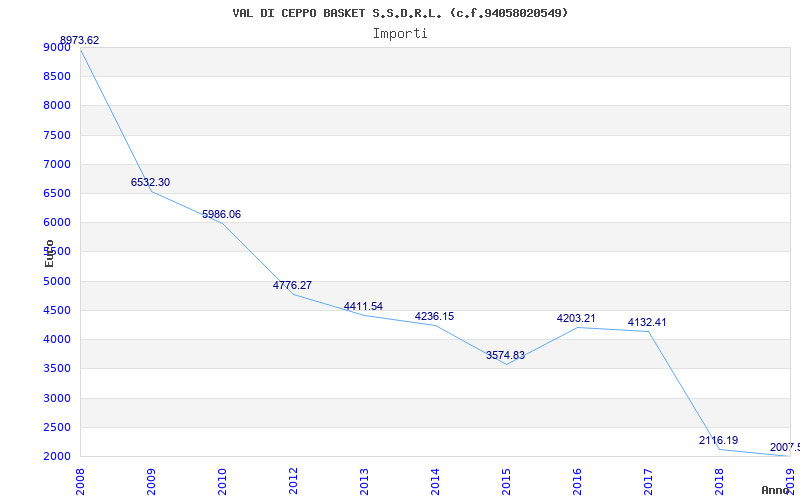Select the 4203.21 data label
This screenshot has width=800, height=500.
tap(576, 318)
